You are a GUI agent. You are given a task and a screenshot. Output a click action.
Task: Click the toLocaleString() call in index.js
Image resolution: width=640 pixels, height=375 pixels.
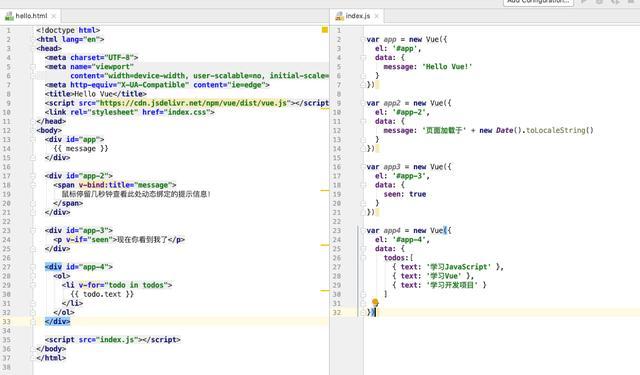click(x=560, y=130)
